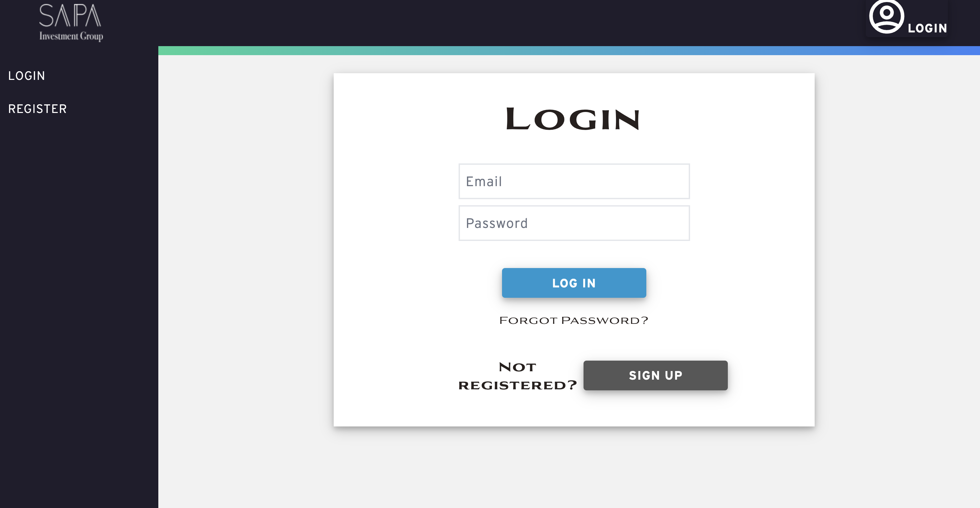
Task: Select the Password input field
Action: (x=574, y=223)
